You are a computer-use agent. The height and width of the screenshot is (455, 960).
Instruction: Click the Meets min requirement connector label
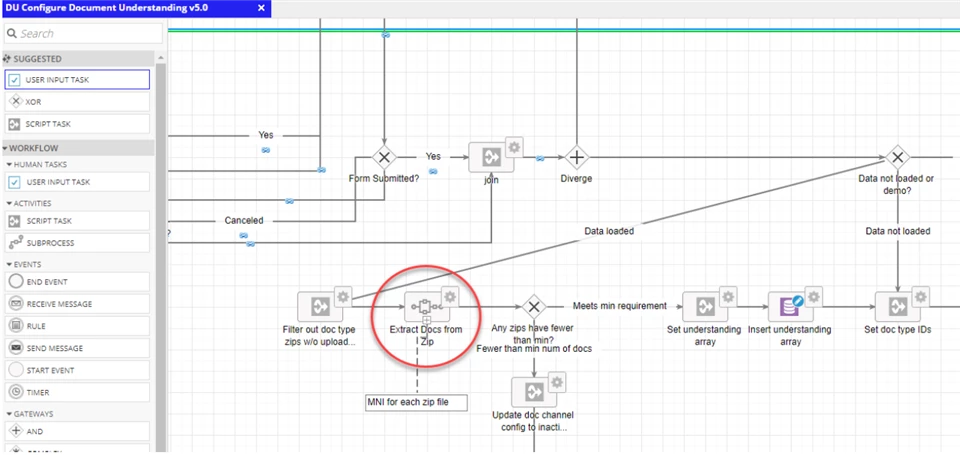tap(620, 306)
